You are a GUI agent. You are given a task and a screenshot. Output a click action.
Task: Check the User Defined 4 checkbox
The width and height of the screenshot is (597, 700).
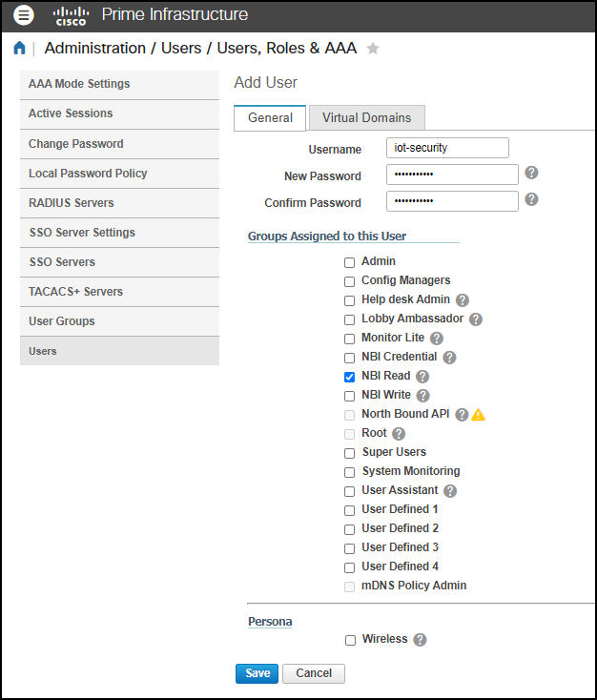[350, 567]
